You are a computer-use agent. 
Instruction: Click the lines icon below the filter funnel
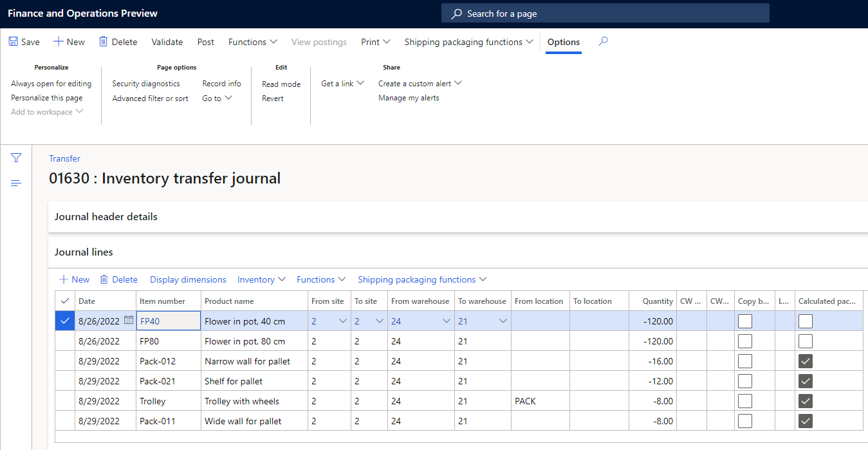point(16,183)
